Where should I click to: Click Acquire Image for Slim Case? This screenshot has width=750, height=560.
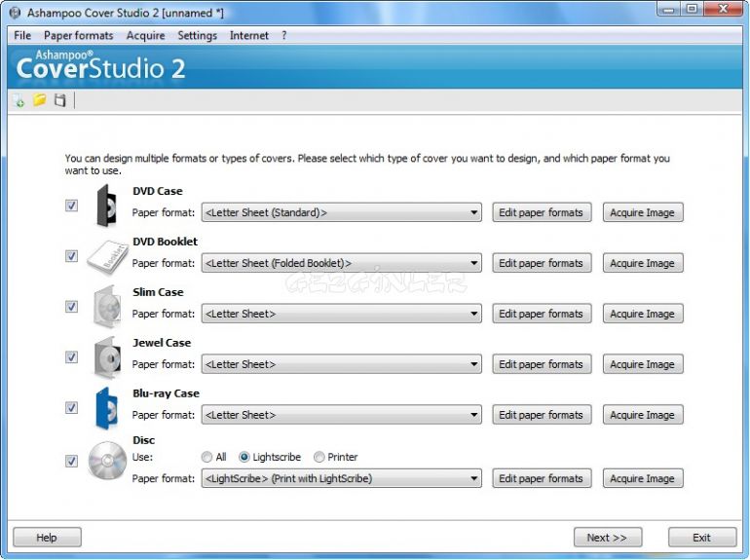(x=643, y=314)
